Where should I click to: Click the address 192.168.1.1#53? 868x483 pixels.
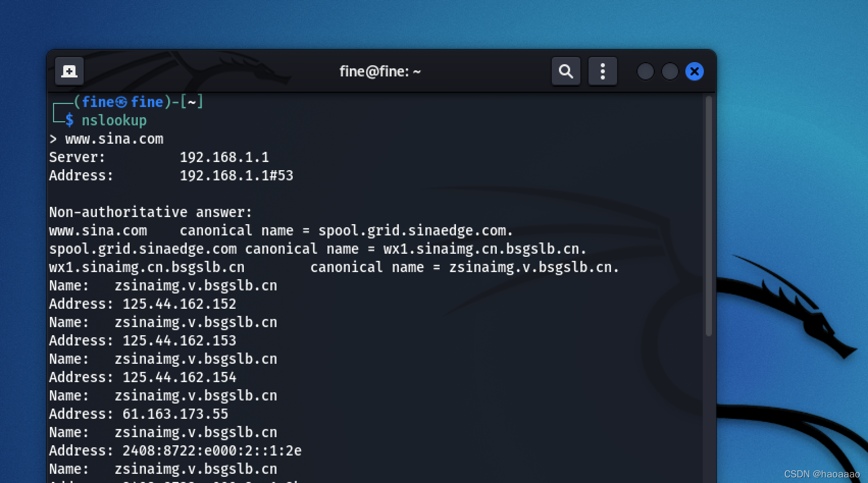click(x=237, y=175)
